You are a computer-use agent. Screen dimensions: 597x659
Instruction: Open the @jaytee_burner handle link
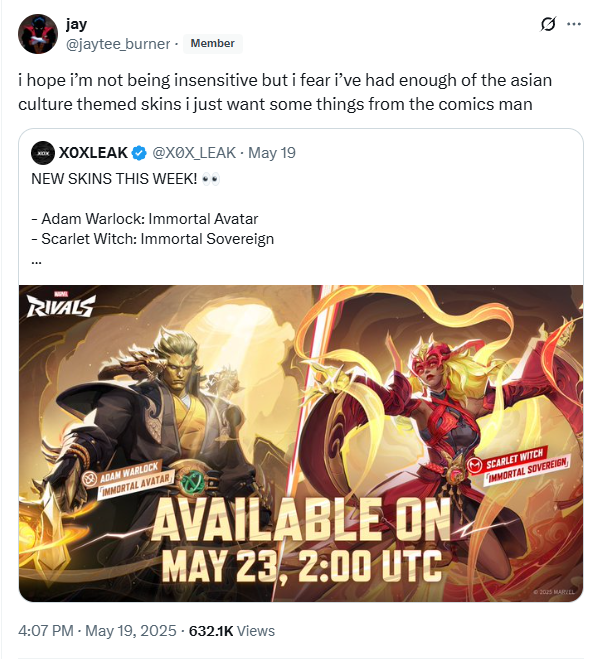point(118,44)
